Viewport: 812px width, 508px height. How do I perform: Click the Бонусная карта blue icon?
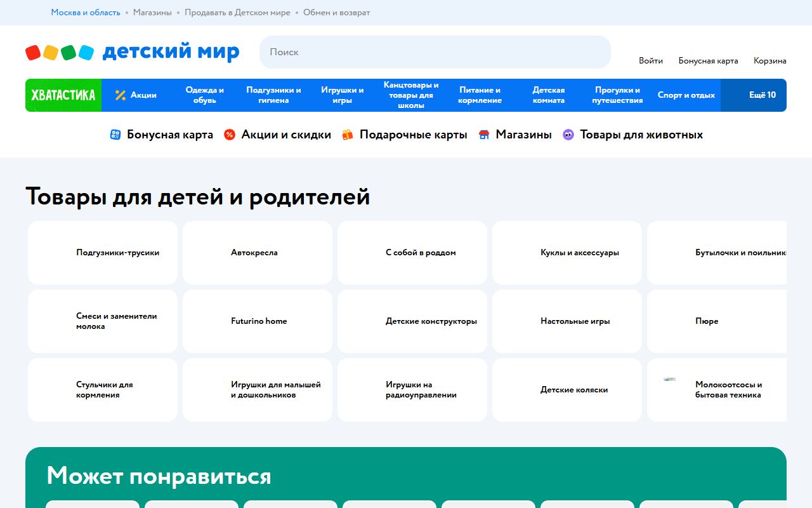click(x=115, y=135)
